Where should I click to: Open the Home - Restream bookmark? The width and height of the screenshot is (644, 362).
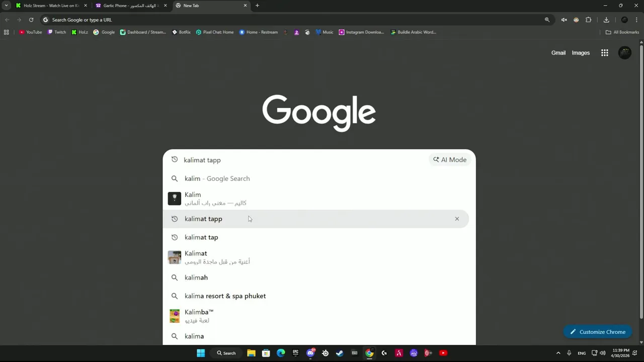click(259, 32)
